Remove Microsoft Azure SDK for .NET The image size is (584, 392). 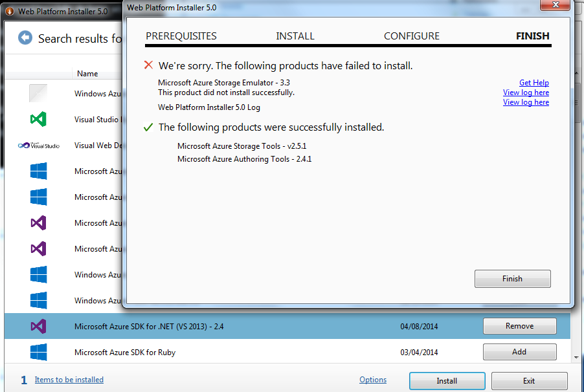(x=519, y=326)
